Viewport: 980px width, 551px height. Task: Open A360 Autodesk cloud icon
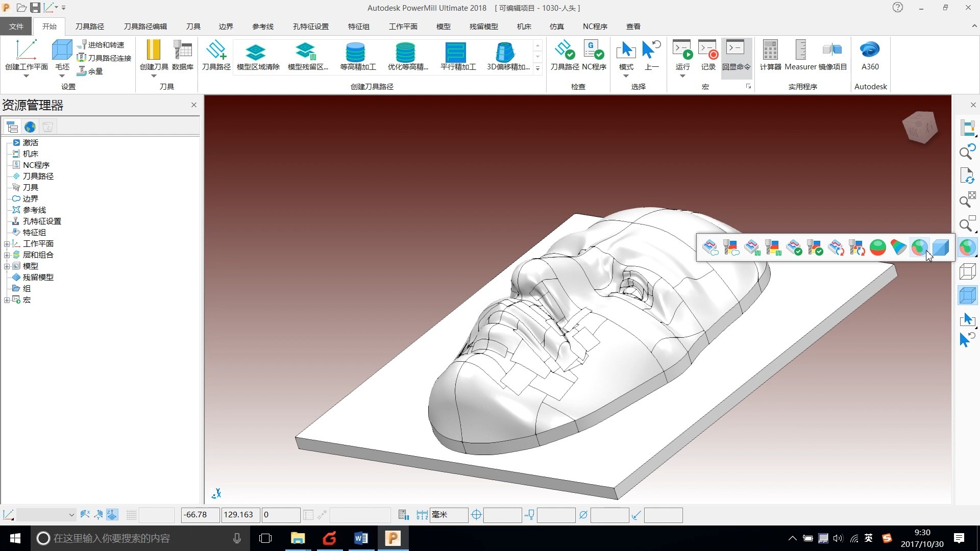870,56
